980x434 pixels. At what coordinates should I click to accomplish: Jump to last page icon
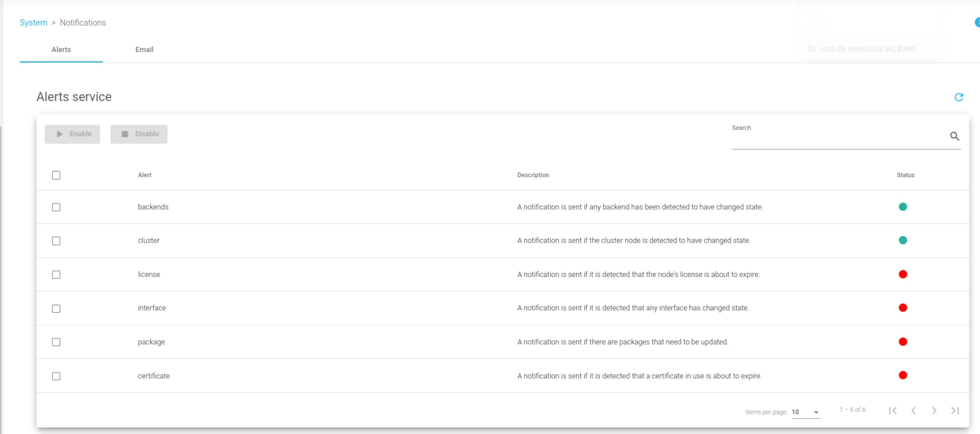[x=955, y=411]
